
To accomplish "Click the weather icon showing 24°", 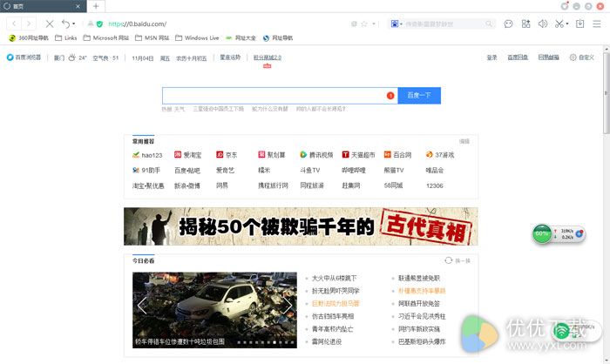I will point(72,57).
